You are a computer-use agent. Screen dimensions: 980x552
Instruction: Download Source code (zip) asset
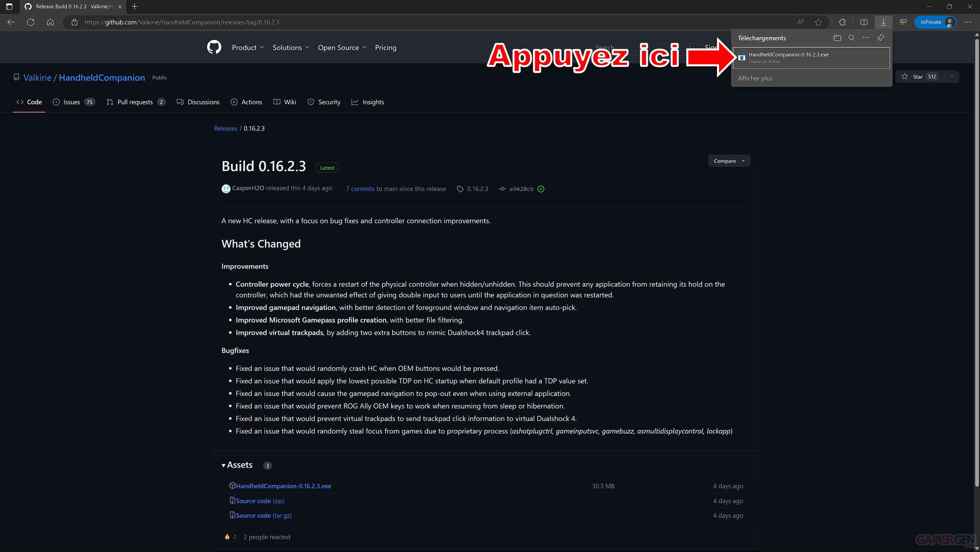pyautogui.click(x=260, y=500)
